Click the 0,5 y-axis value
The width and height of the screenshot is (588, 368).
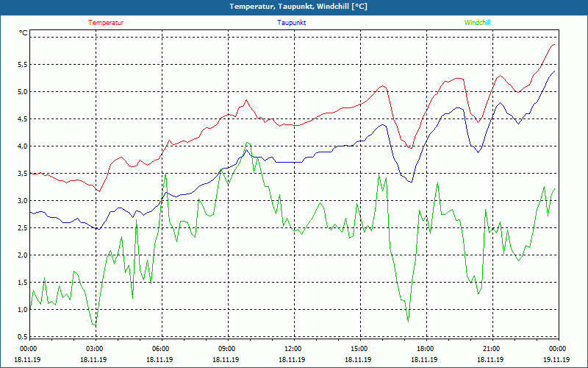pyautogui.click(x=23, y=337)
